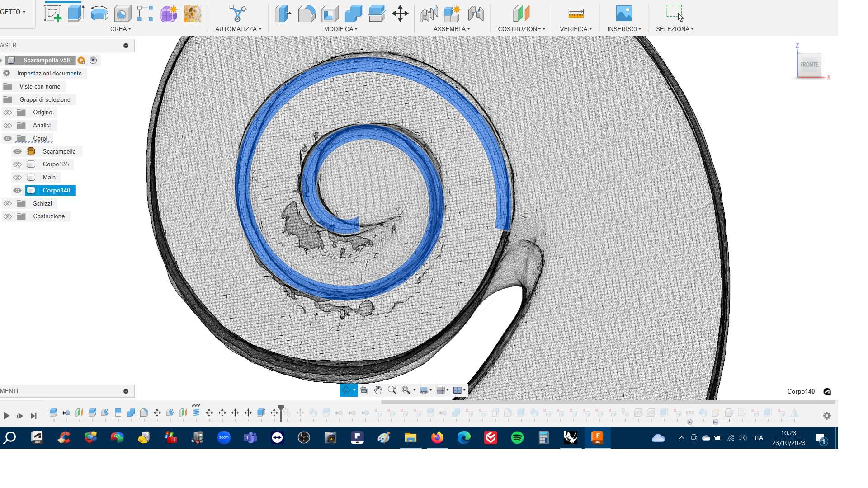
Task: Click the As-built Joint icon
Action: [476, 14]
